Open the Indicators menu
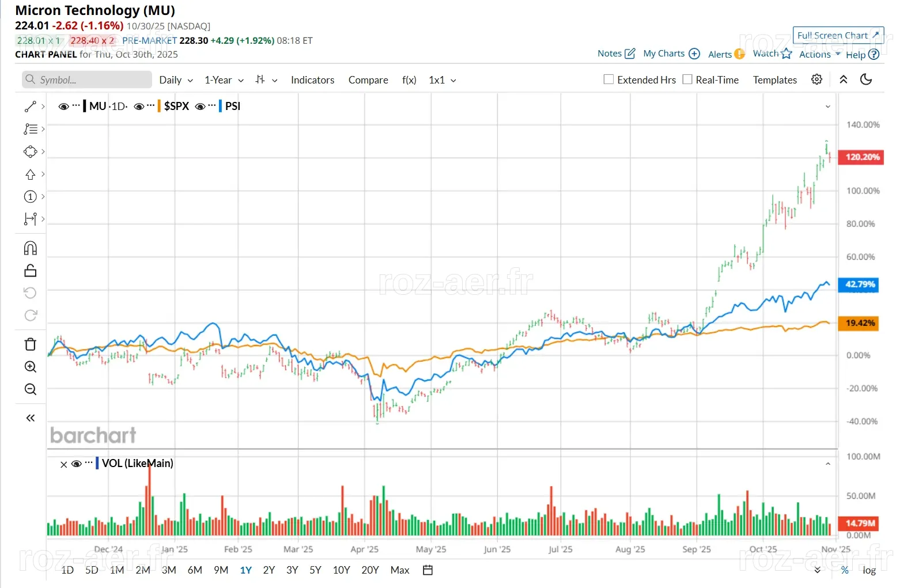This screenshot has height=588, width=911. (312, 80)
